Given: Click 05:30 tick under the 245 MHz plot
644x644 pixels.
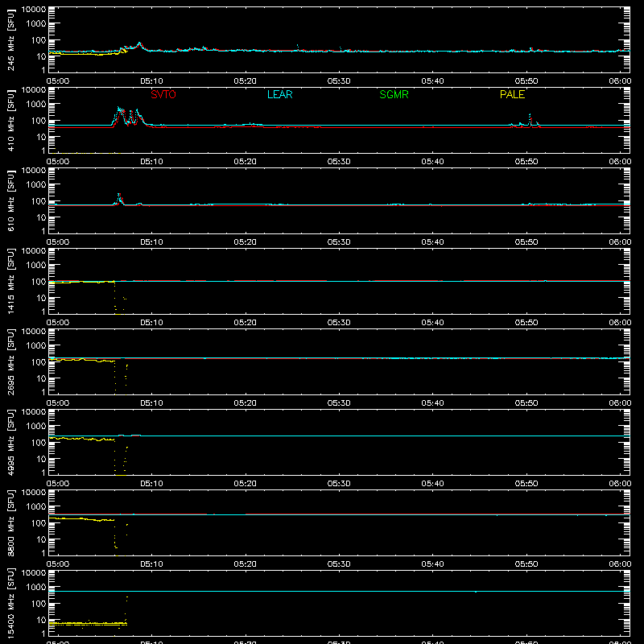Looking at the screenshot, I should tap(339, 81).
